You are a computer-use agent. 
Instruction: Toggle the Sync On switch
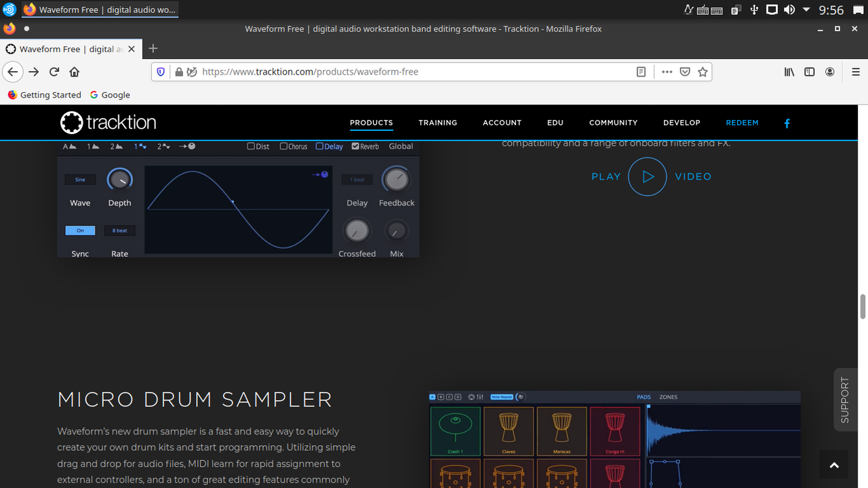pyautogui.click(x=80, y=230)
